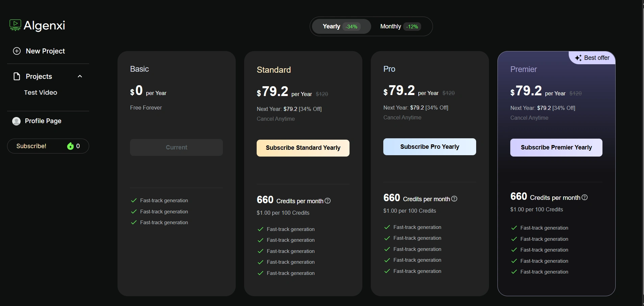644x306 pixels.
Task: Start a New Project
Action: tap(45, 51)
